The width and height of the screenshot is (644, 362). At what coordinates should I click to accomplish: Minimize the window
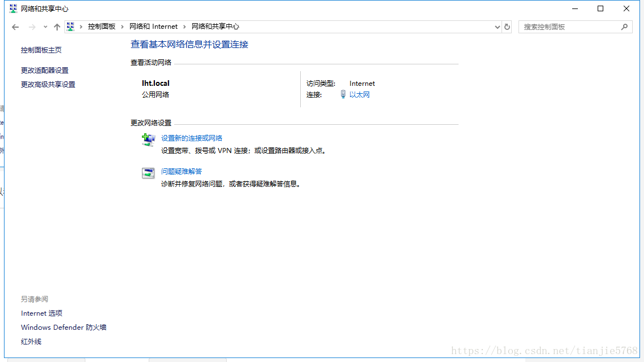(x=575, y=8)
